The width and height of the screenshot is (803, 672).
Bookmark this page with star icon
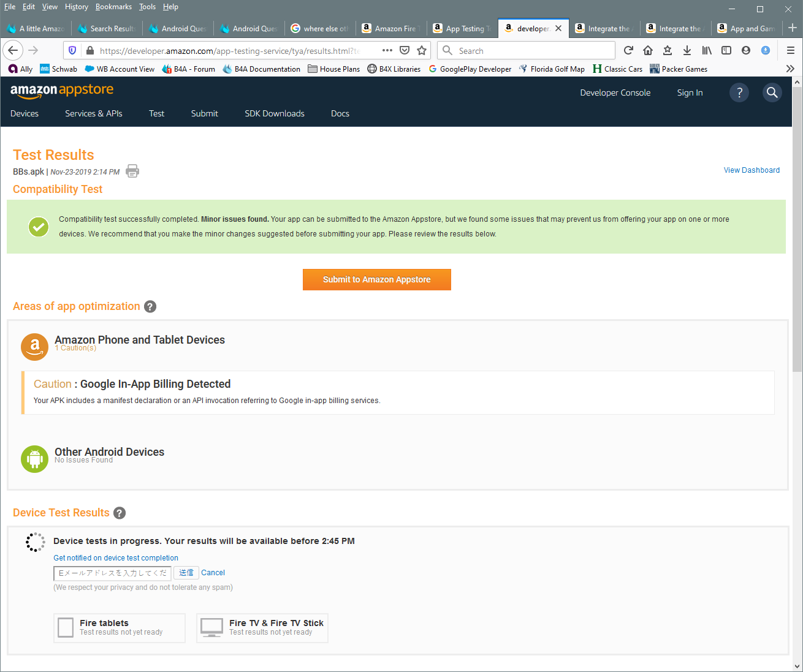click(x=422, y=50)
